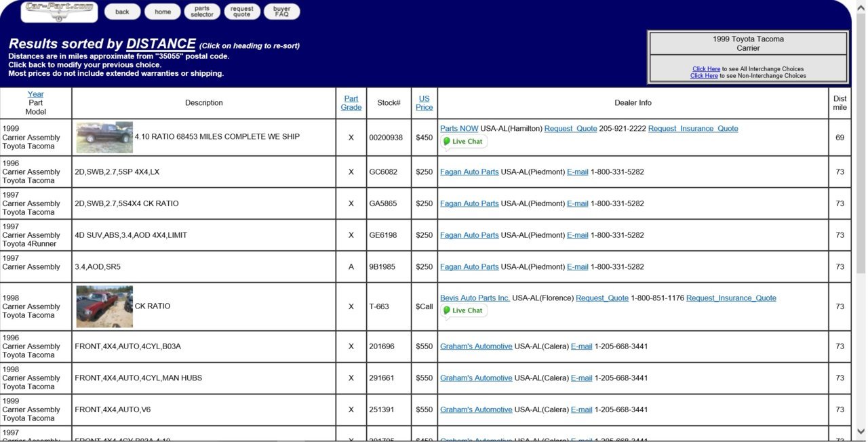Click stock number T-663
The width and height of the screenshot is (868, 442).
point(379,306)
